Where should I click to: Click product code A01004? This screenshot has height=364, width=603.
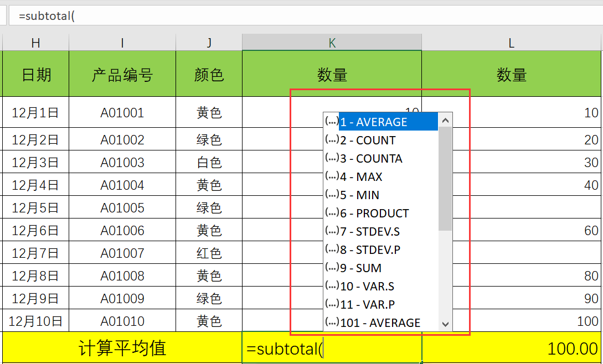tap(122, 185)
